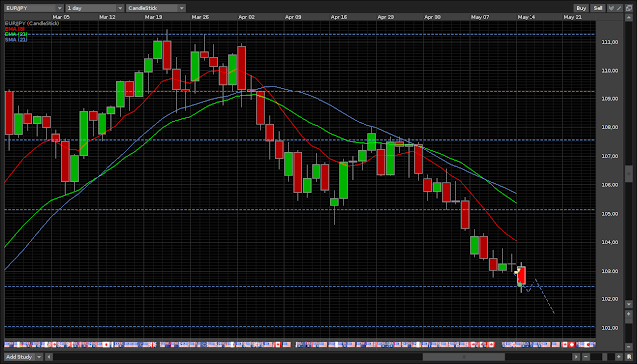Click the May 07 date label
Viewport: 637px width, 364px height.
click(480, 17)
